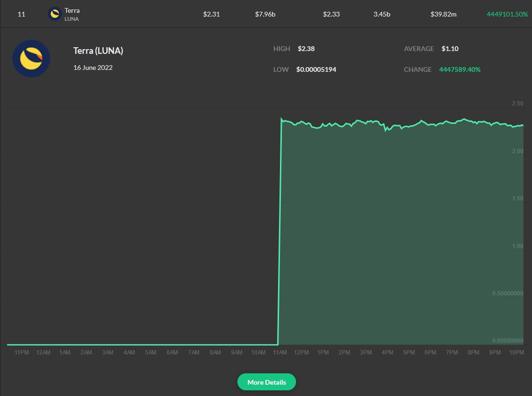
Task: Click the small Terra logo in the table row
Action: [55, 14]
